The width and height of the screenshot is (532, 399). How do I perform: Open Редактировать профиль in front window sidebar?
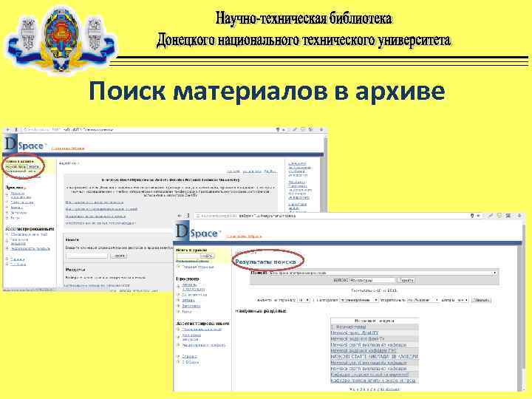pyautogui.click(x=204, y=345)
